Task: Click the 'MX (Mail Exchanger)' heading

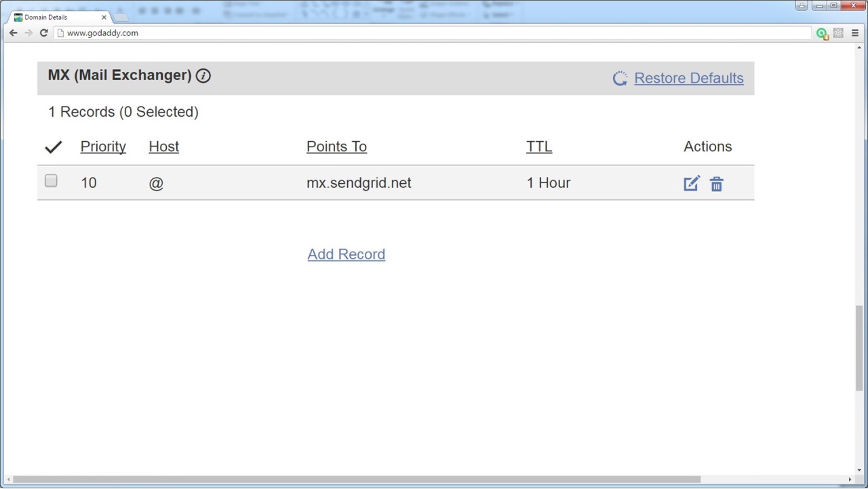Action: (120, 75)
